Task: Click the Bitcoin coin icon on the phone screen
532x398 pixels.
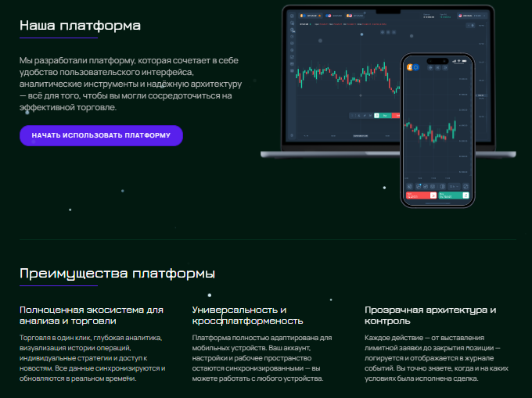Action: 408,68
